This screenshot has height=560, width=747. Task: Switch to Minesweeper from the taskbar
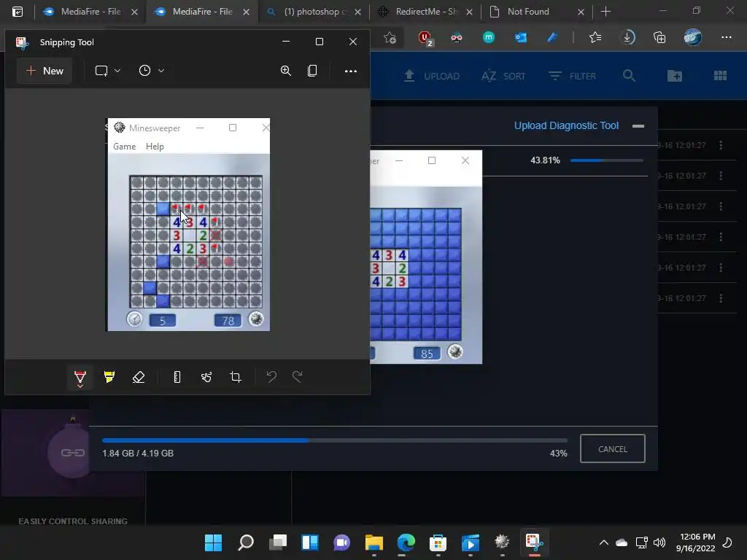tap(502, 542)
